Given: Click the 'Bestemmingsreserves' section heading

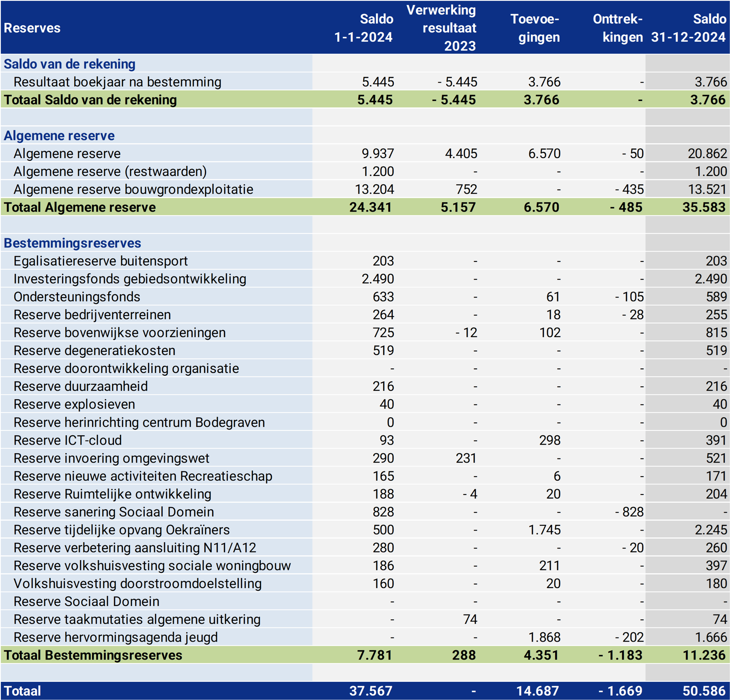Looking at the screenshot, I should click(72, 243).
